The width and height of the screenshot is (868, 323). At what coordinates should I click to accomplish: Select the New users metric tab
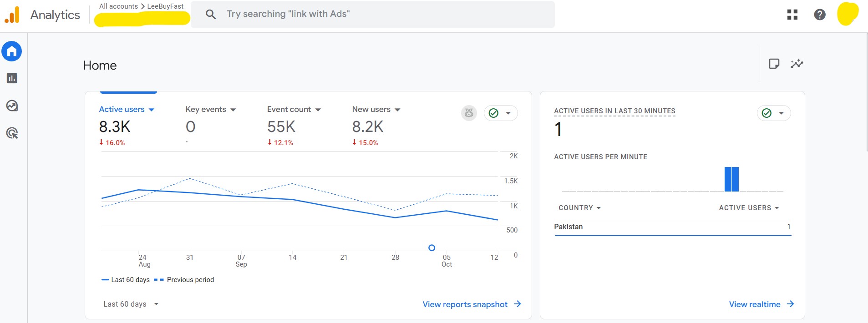point(371,110)
